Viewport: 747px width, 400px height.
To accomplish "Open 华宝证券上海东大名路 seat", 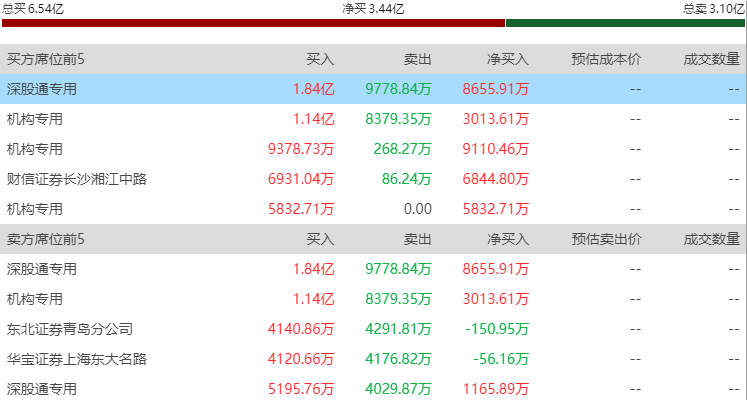I will (x=77, y=359).
